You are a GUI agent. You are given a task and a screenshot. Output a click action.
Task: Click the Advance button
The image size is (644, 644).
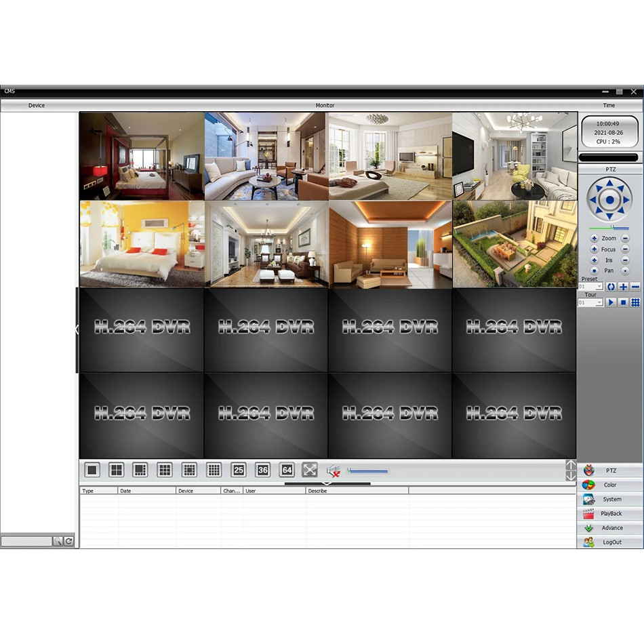[x=610, y=528]
